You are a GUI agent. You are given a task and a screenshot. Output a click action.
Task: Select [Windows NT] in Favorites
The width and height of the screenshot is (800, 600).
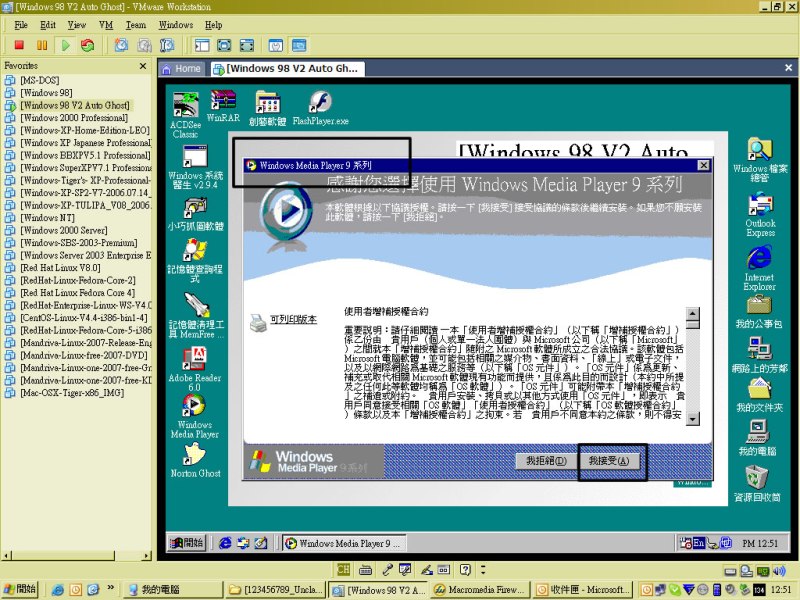point(47,218)
